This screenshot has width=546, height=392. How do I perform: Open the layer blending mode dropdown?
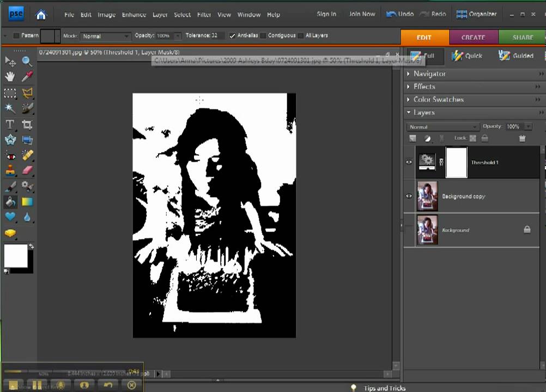click(x=443, y=127)
